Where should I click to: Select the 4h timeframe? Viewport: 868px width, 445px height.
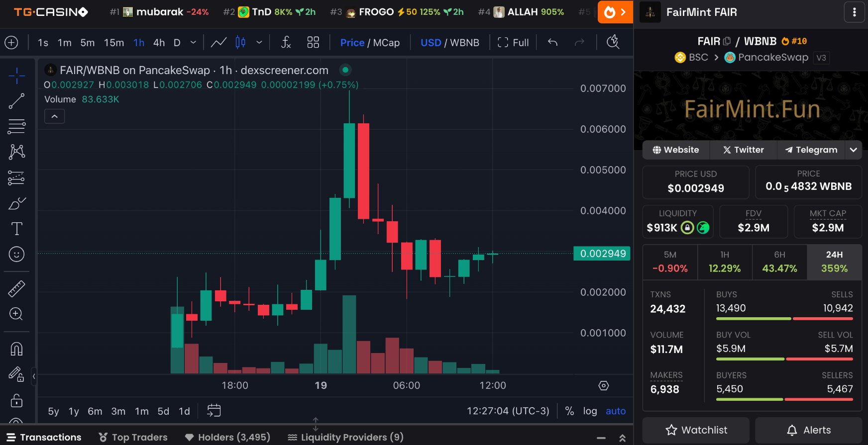[x=159, y=43]
